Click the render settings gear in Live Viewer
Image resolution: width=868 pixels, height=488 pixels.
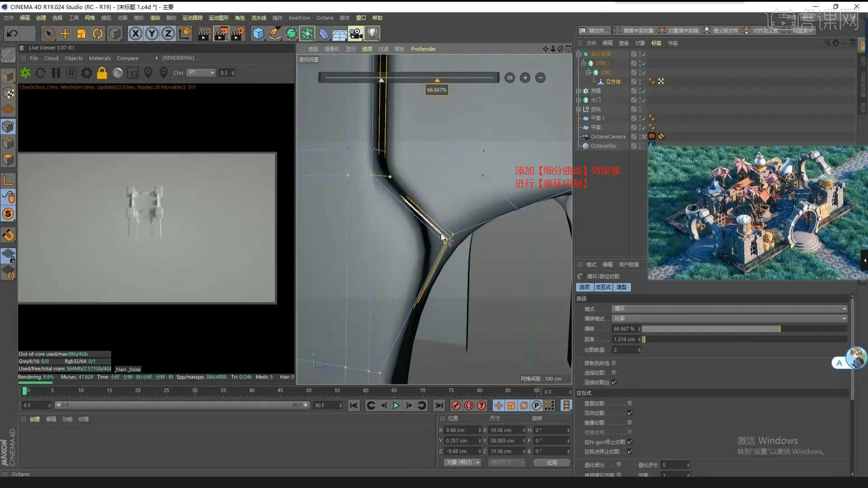[86, 73]
